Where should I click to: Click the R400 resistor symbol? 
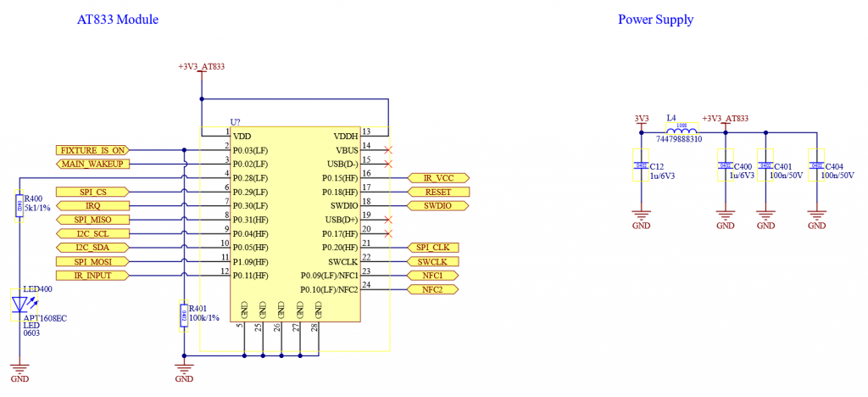click(19, 204)
